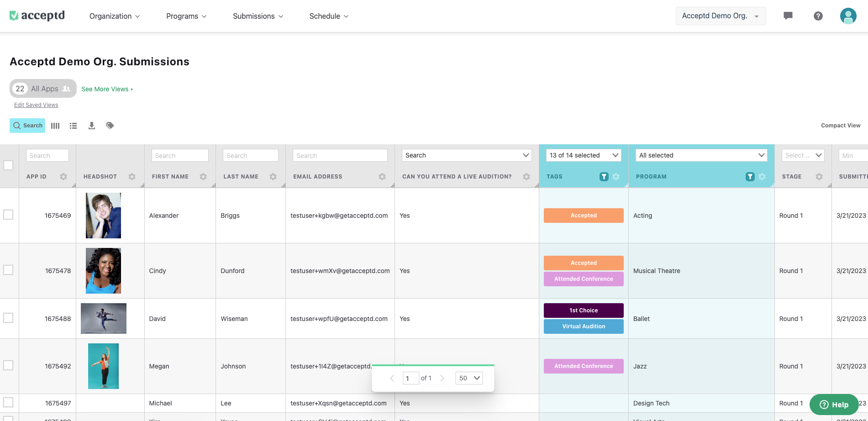Open messages via the chat bubble icon
The image size is (868, 421).
[788, 16]
